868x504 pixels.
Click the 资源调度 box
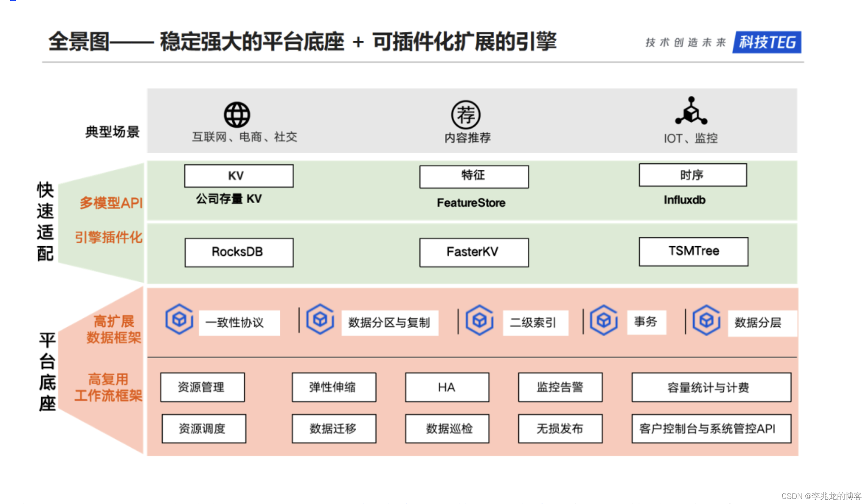204,428
